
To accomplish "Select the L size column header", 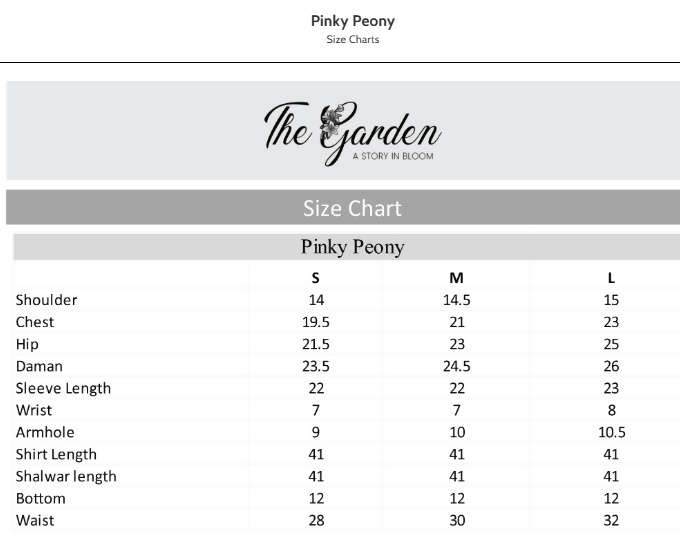I will tap(611, 278).
